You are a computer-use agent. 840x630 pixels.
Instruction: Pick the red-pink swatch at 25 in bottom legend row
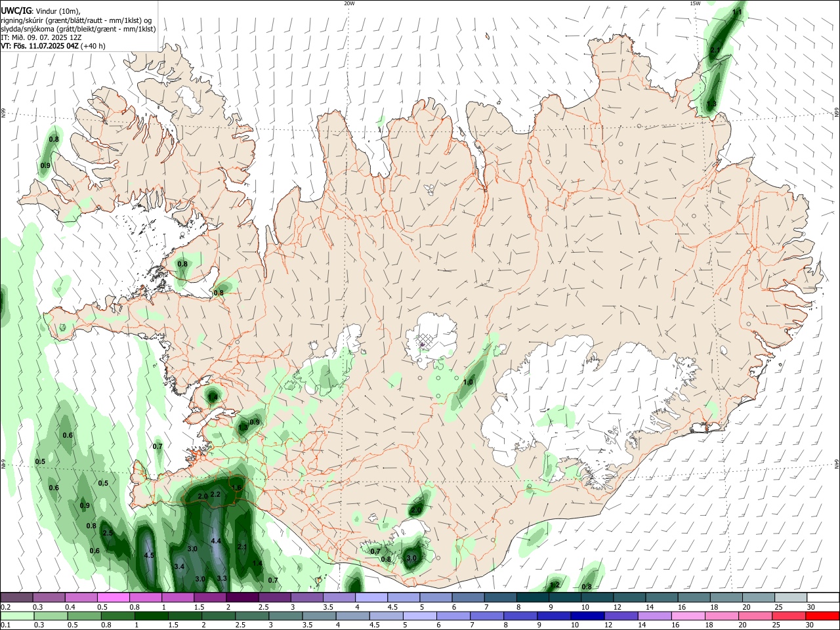point(789,616)
